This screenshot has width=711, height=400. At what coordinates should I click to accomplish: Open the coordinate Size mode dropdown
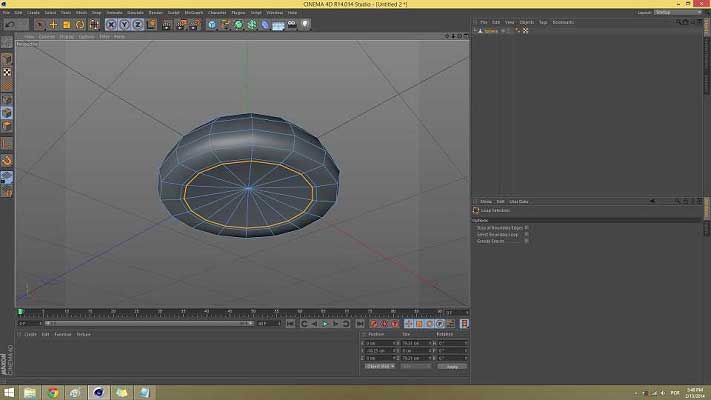coord(414,367)
